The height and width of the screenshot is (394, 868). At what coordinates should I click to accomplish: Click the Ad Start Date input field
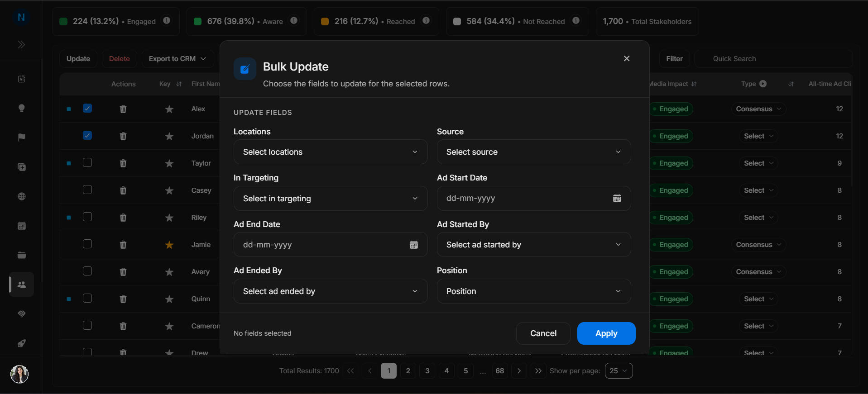[x=534, y=198]
